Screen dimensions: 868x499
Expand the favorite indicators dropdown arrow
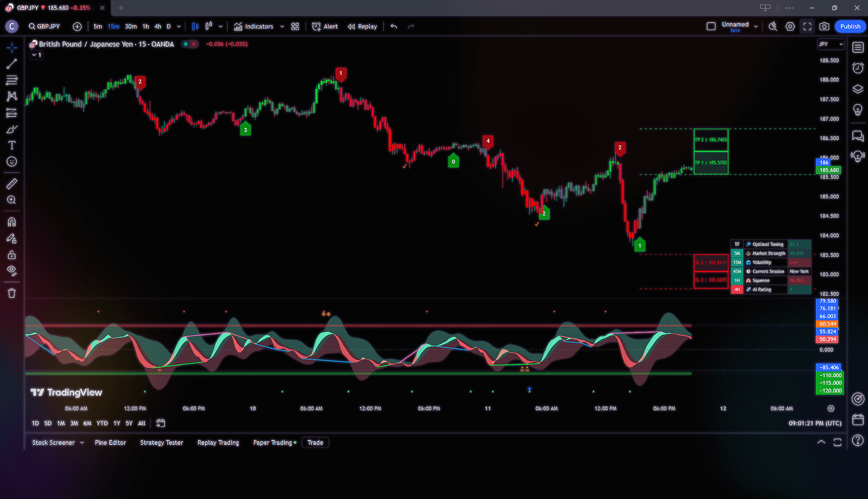click(x=282, y=26)
